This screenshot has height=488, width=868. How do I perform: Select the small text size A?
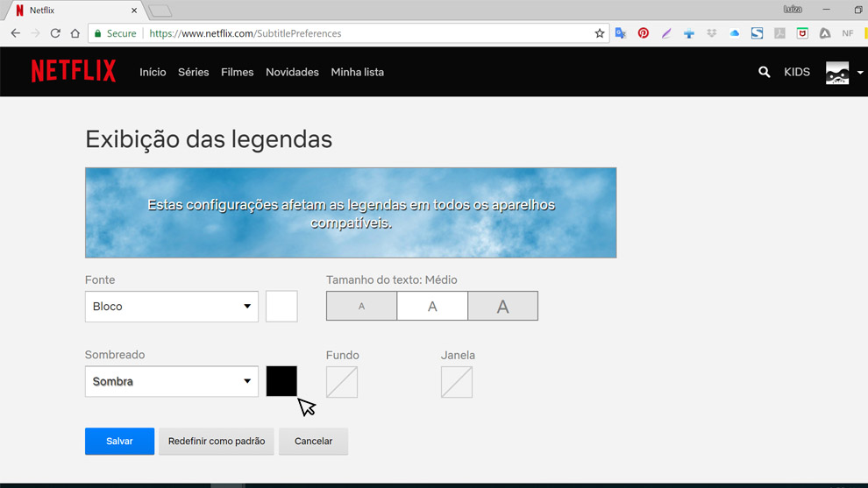tap(361, 306)
